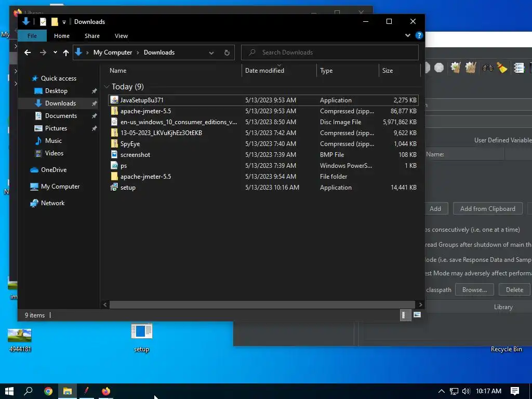Image resolution: width=532 pixels, height=399 pixels.
Task: Open Videos in the navigation pane
Action: [x=54, y=153]
